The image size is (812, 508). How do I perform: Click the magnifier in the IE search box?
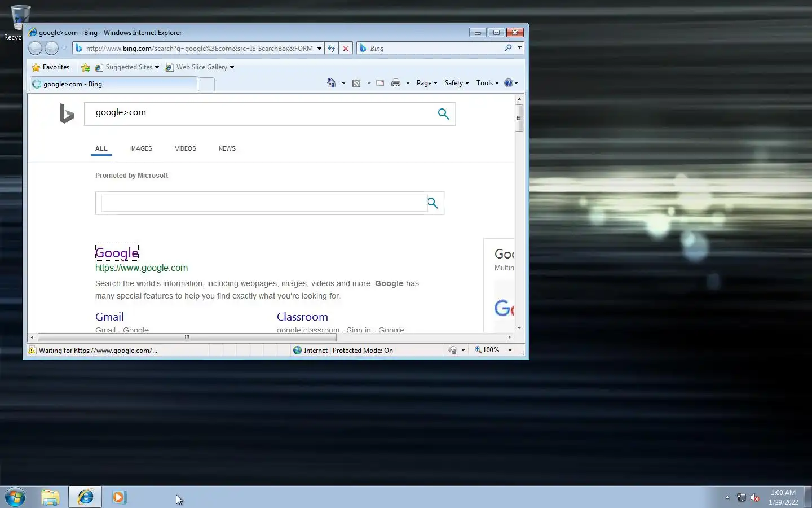point(508,48)
